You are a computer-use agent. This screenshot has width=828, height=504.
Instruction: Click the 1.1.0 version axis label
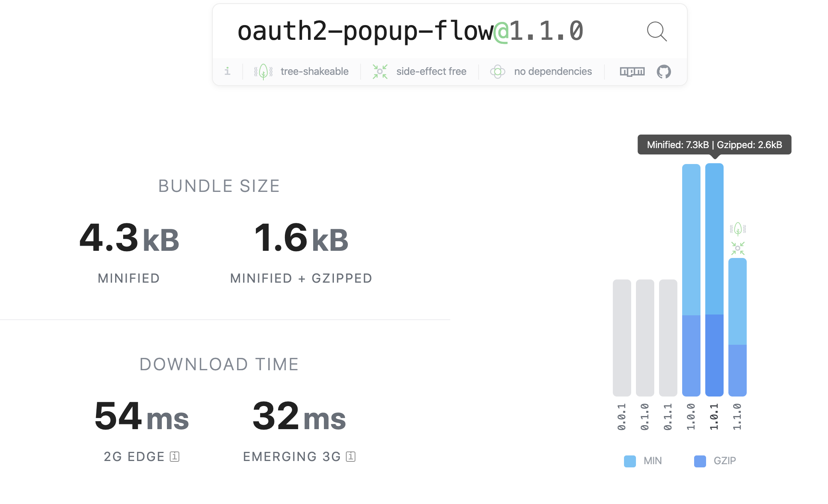point(737,416)
